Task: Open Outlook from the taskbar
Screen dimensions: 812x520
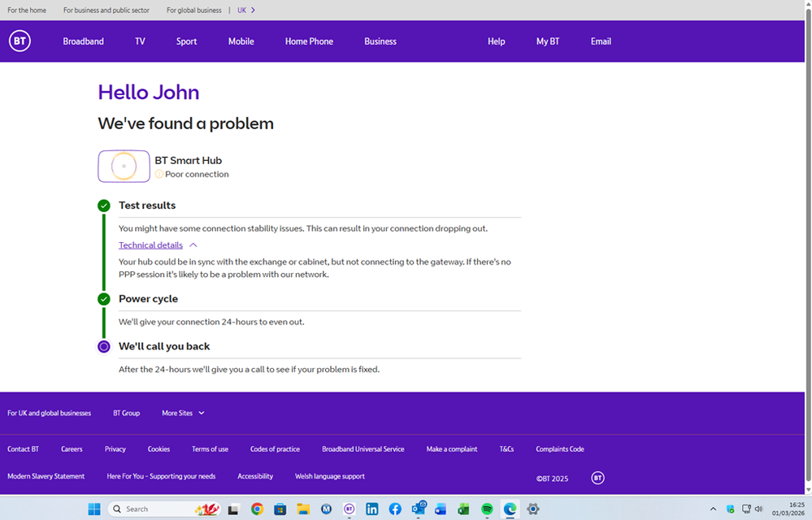Action: coord(419,509)
